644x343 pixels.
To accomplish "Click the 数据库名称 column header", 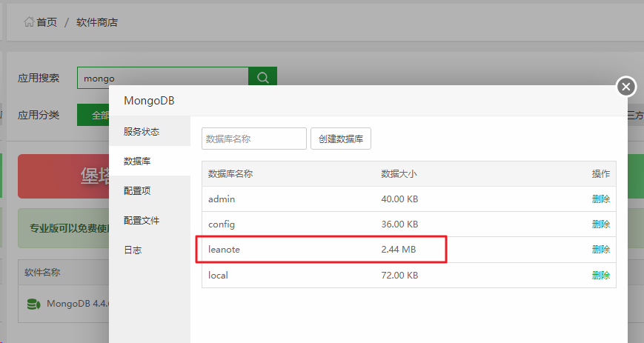I will coord(230,174).
